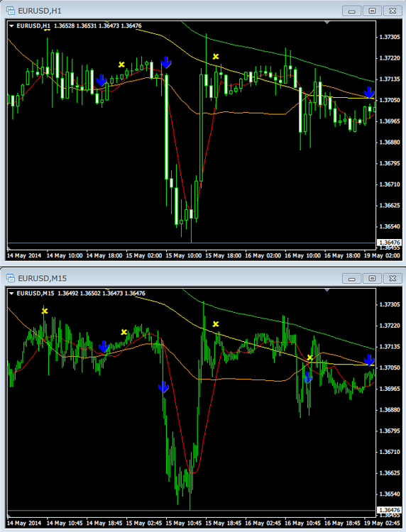Select the blue arrow near 15 May 10:00 in H1

coord(165,62)
